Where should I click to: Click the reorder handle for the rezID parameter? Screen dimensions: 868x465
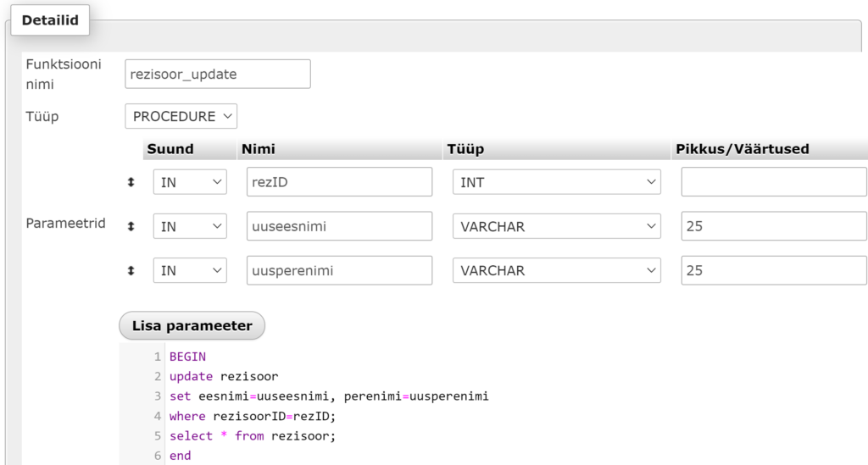pos(131,182)
